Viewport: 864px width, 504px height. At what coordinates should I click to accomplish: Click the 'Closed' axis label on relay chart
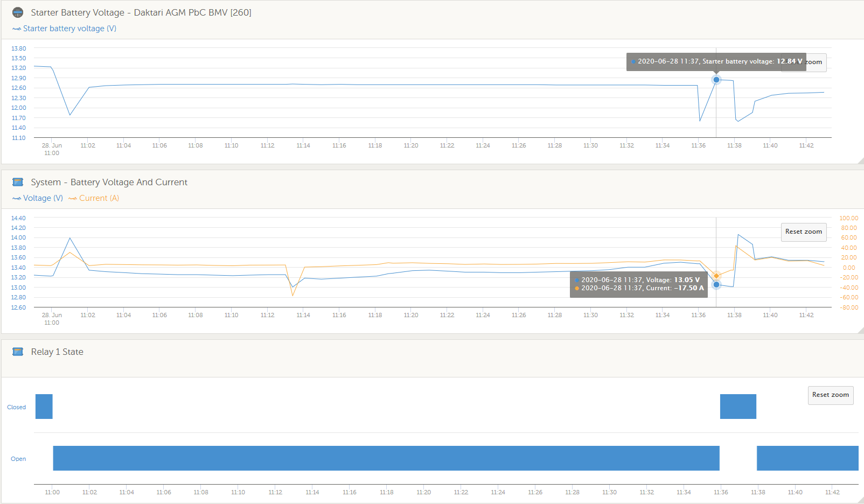(x=16, y=407)
